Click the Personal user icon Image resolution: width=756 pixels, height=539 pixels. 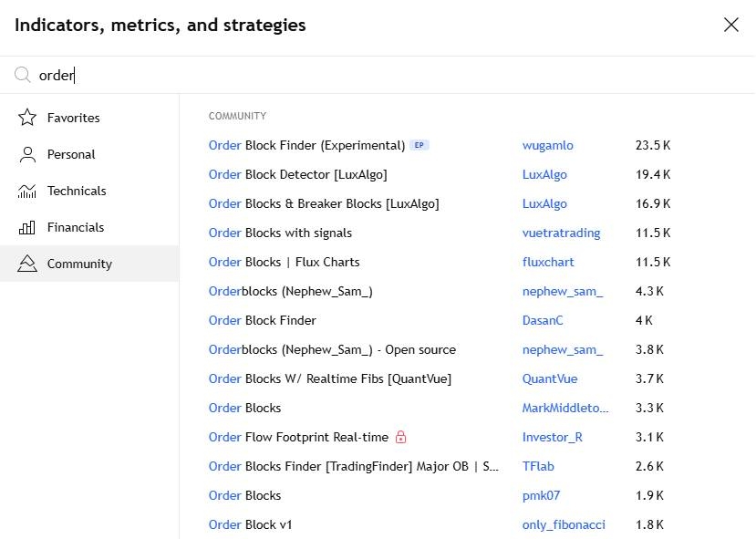click(x=27, y=154)
